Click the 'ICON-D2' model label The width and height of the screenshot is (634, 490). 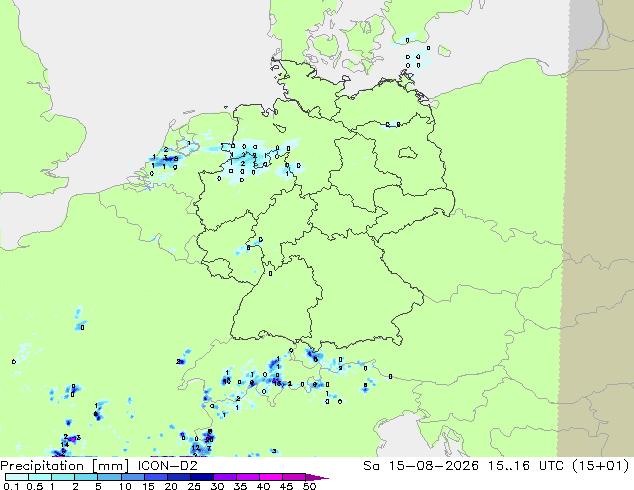click(167, 466)
